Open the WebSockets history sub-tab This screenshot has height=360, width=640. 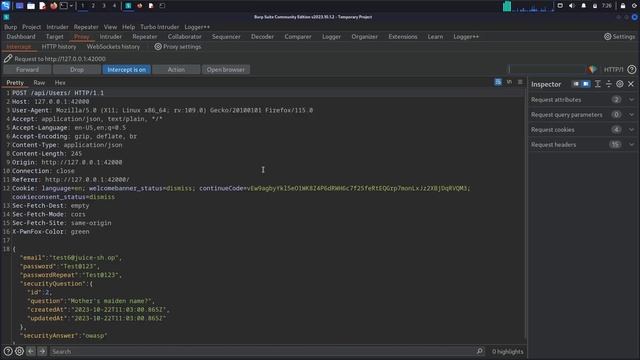click(113, 47)
